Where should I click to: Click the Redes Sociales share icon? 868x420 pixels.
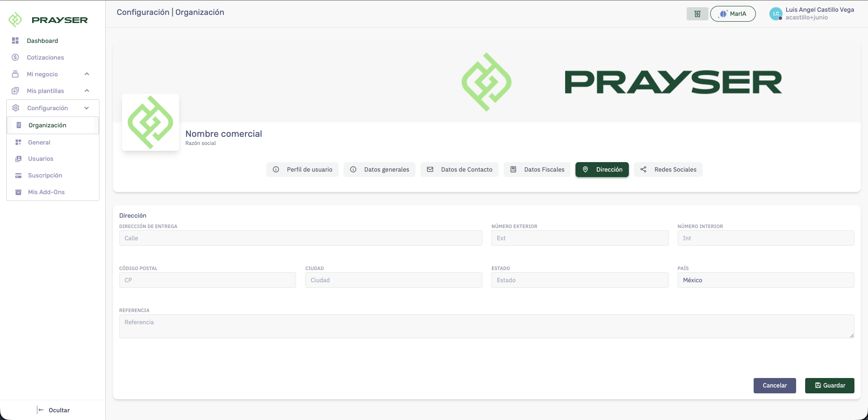(643, 169)
